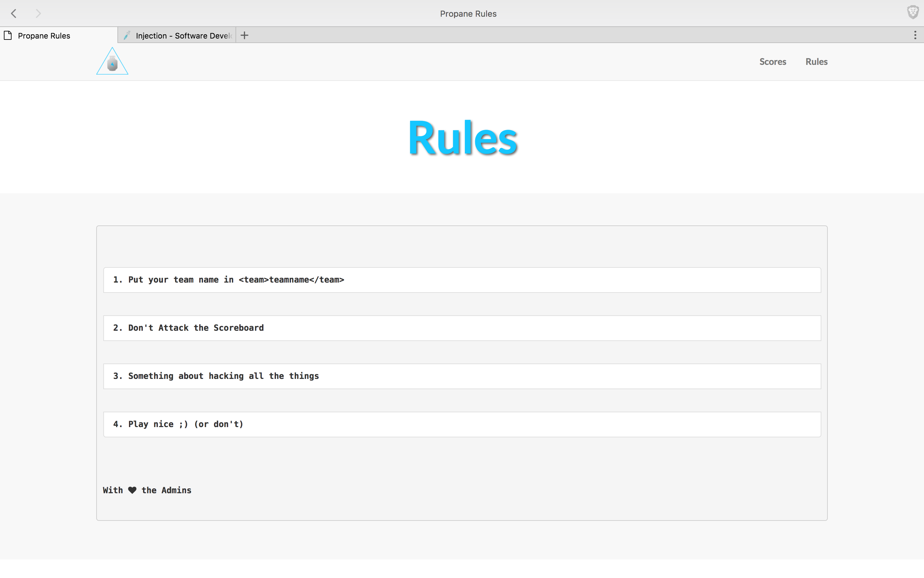This screenshot has height=578, width=924.
Task: Switch to the Propane Rules tab
Action: (x=59, y=35)
